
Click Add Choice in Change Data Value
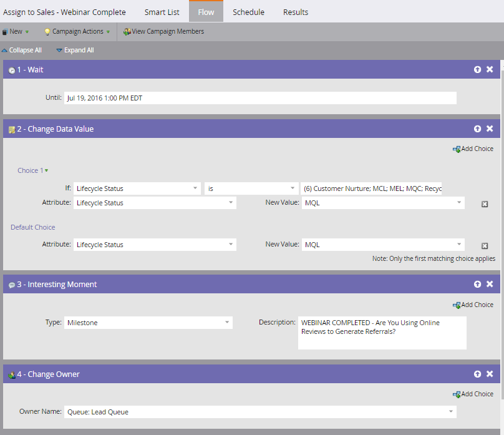coord(473,149)
